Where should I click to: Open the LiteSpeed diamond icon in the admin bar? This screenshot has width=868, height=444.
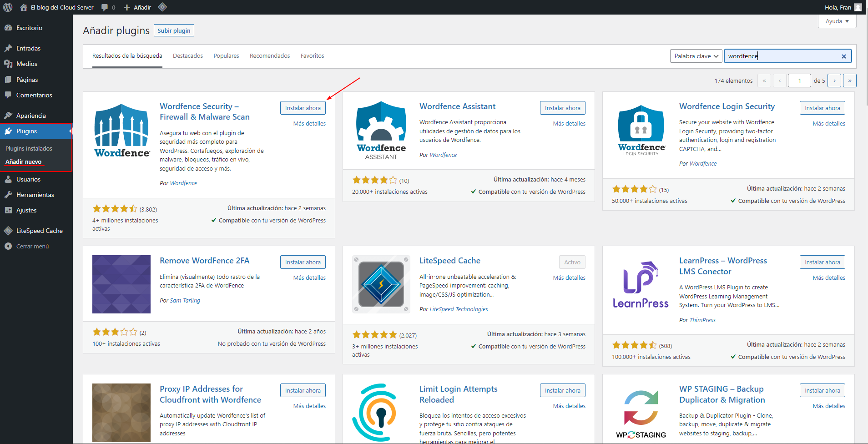[162, 7]
